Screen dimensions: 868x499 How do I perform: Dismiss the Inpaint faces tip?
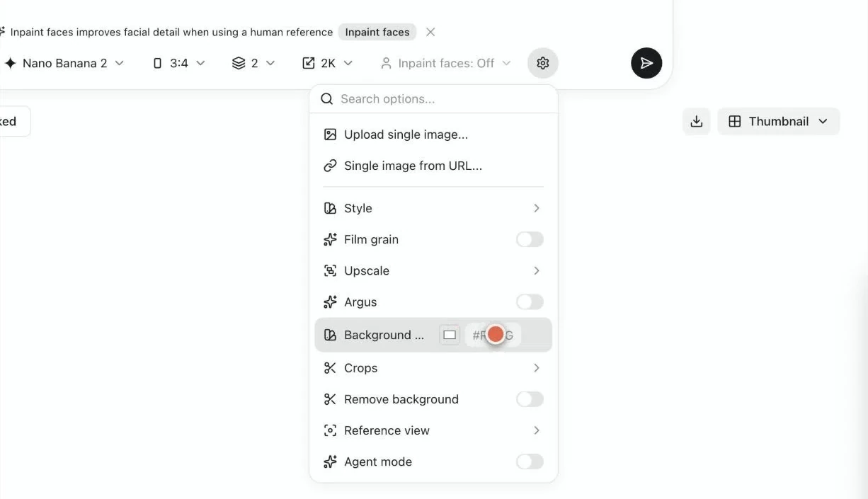click(x=430, y=32)
